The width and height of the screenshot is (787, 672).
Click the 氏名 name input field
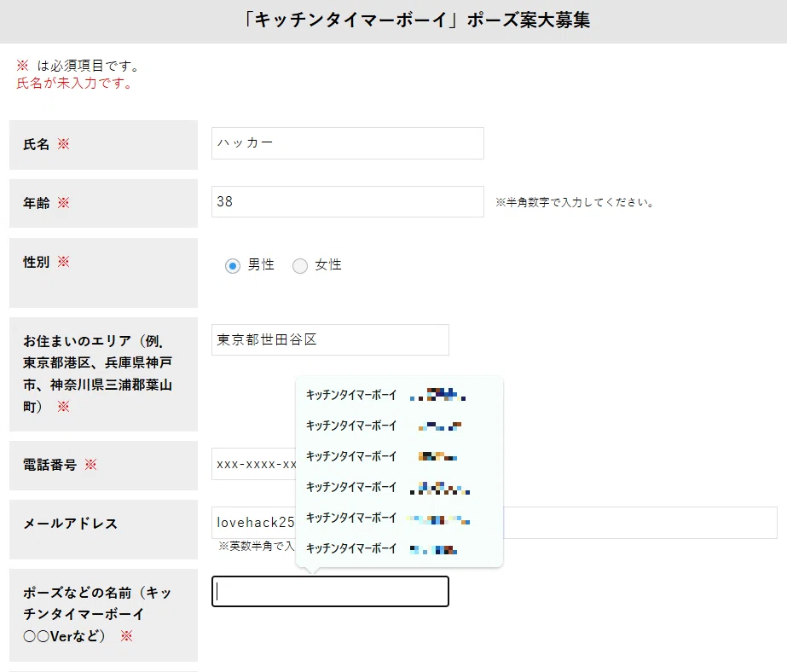click(347, 143)
